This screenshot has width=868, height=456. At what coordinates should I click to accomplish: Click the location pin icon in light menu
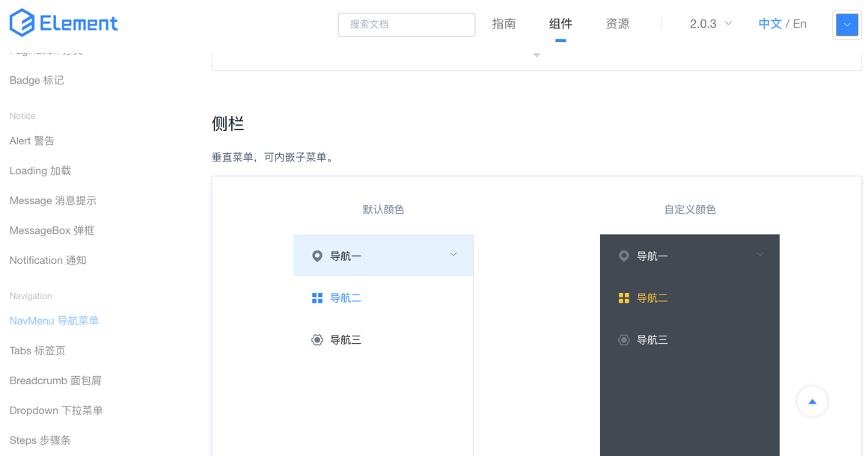(317, 256)
